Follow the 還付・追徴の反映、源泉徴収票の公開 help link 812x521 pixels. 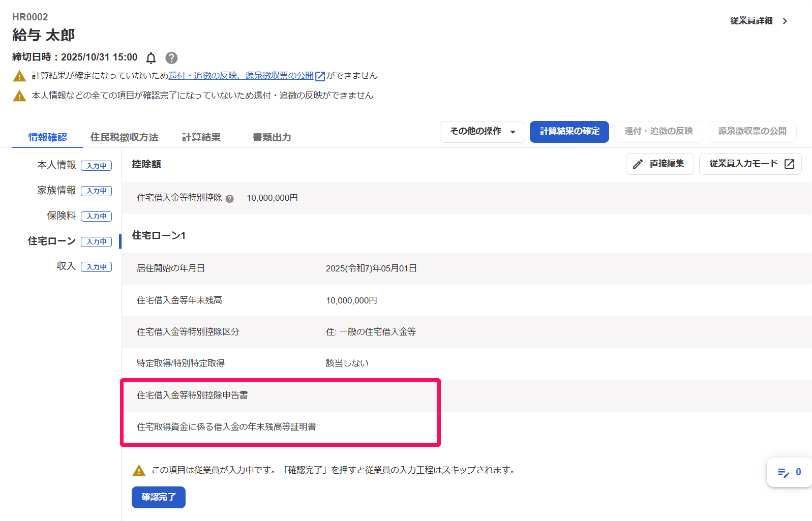pos(241,76)
